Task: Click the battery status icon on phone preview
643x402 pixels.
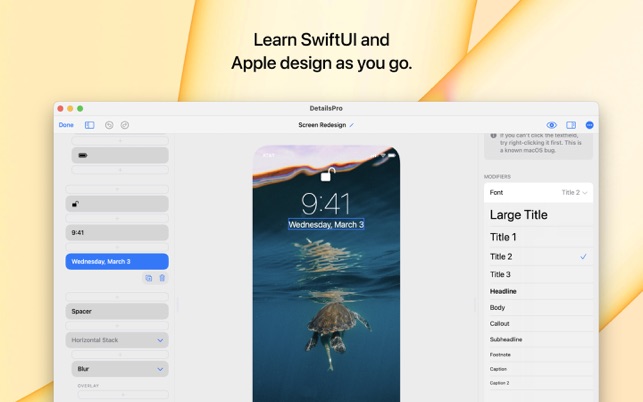Action: coord(392,155)
